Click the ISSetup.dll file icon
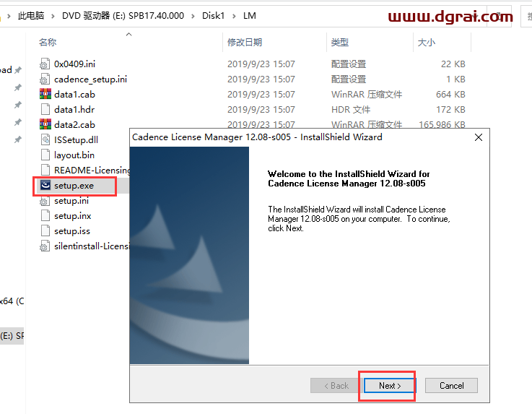This screenshot has height=414, width=532. pos(45,139)
